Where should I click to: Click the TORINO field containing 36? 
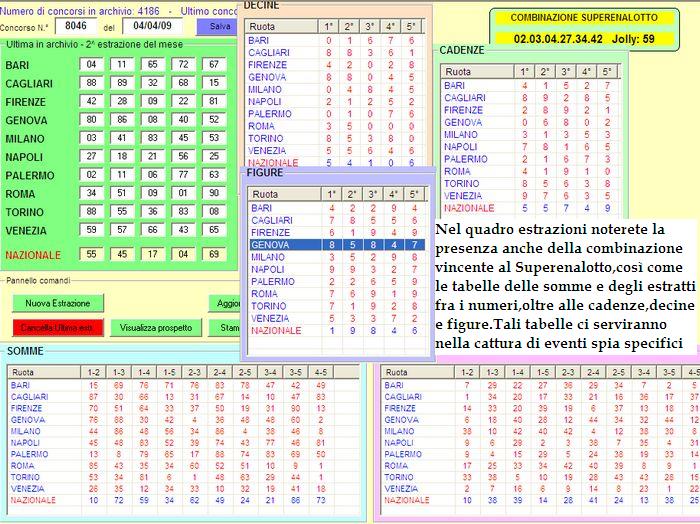click(153, 211)
